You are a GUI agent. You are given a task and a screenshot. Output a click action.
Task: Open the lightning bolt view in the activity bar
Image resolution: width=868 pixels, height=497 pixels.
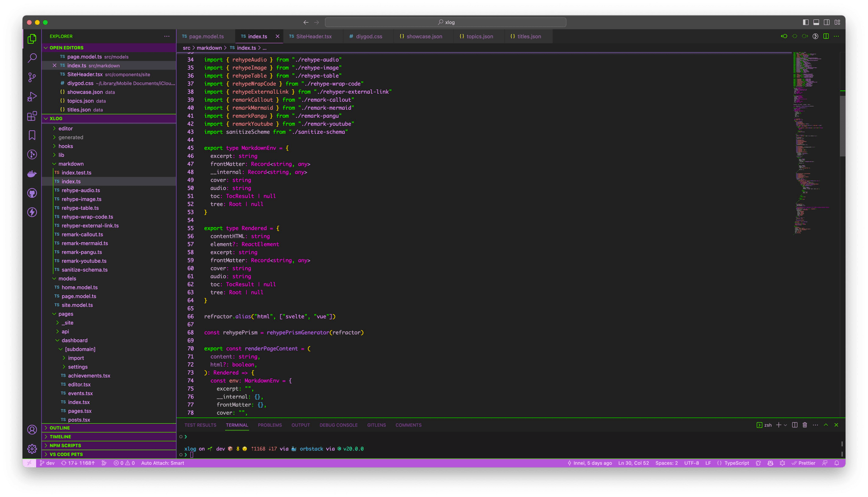[32, 212]
